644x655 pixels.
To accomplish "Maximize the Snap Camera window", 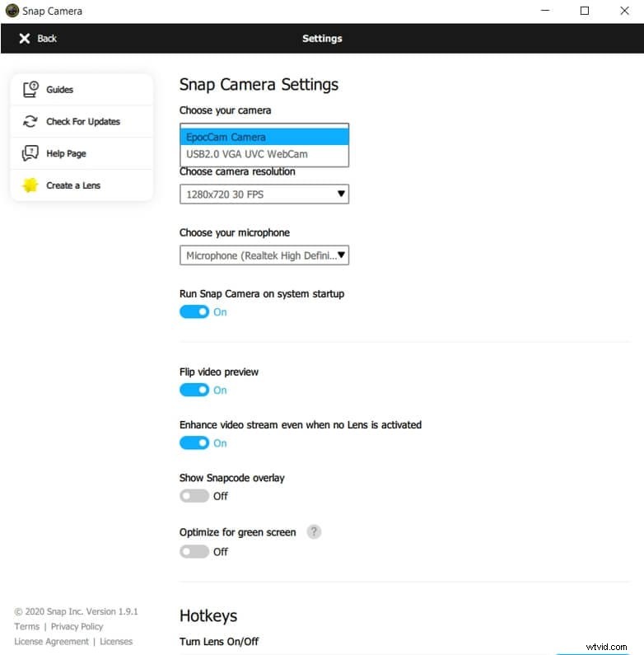I will 584,11.
